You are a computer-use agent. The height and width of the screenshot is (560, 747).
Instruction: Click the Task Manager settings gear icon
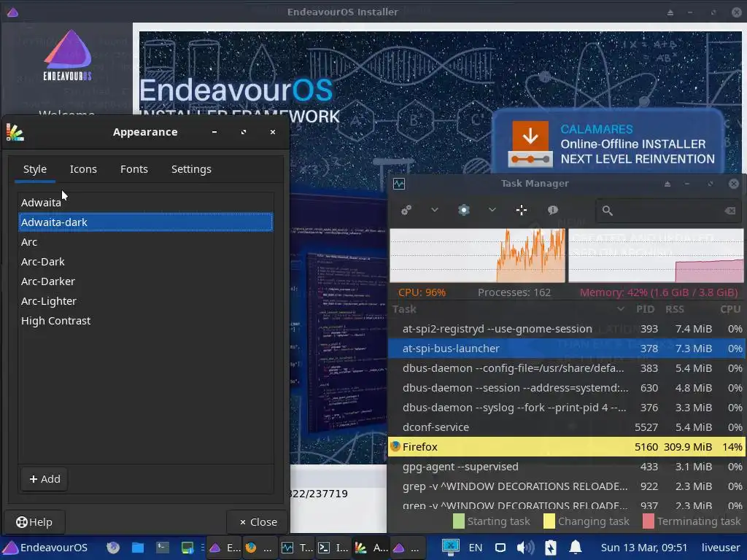pos(463,210)
